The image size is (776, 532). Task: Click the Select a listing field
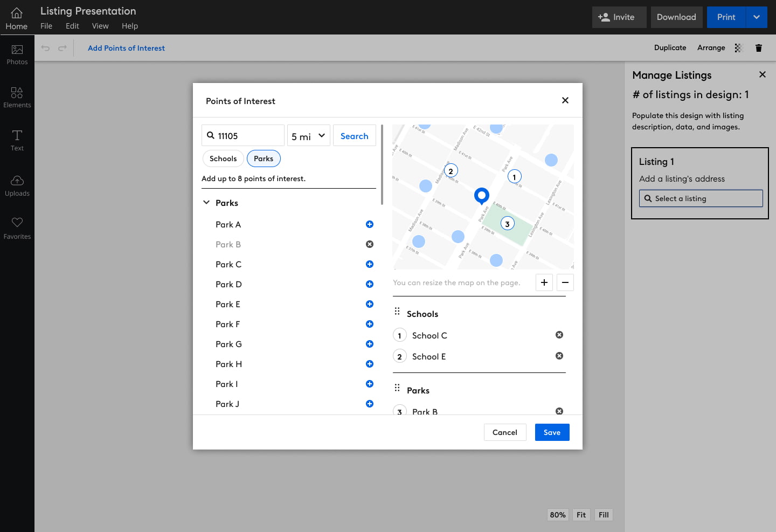[x=701, y=198]
